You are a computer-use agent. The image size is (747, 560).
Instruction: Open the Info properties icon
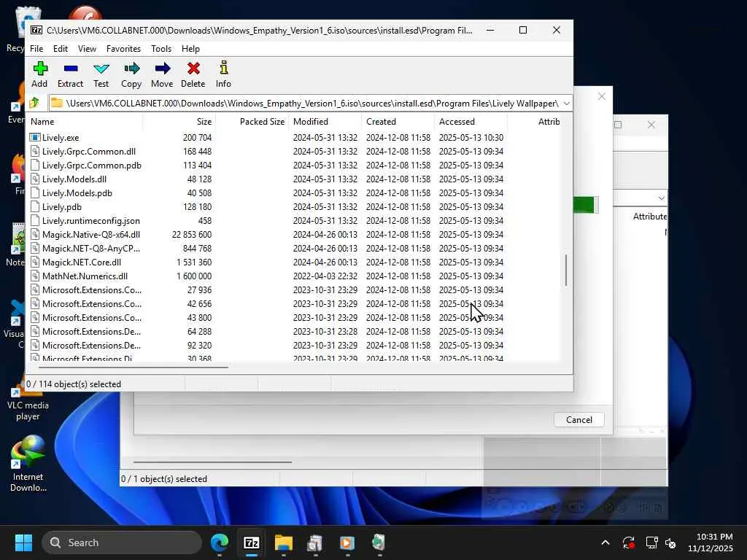[223, 74]
